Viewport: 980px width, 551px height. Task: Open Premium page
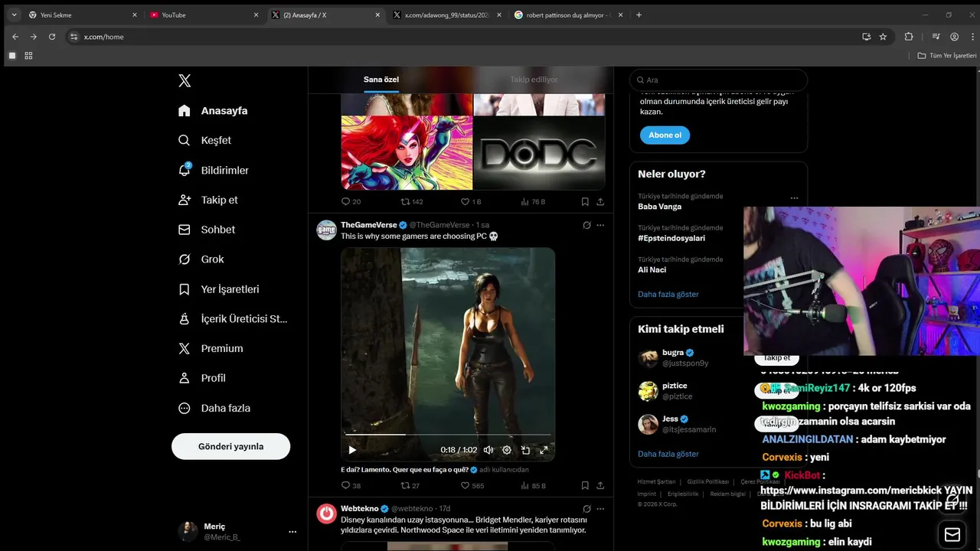(211, 348)
